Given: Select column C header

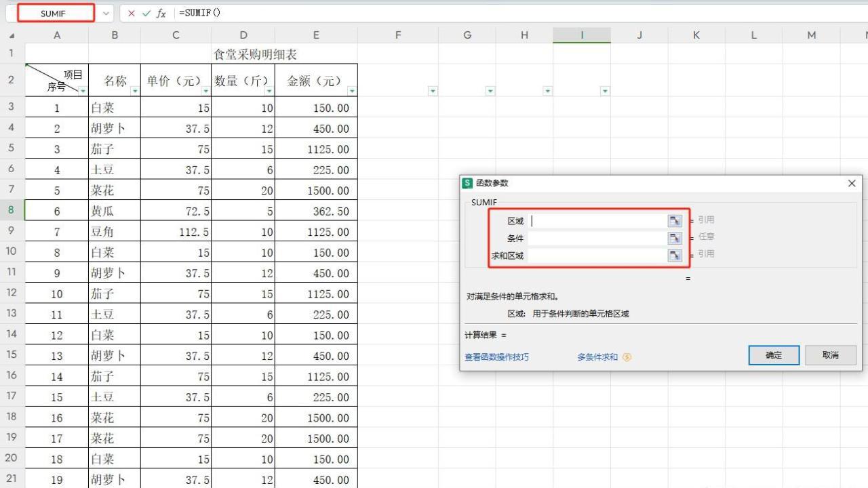Looking at the screenshot, I should 176,36.
